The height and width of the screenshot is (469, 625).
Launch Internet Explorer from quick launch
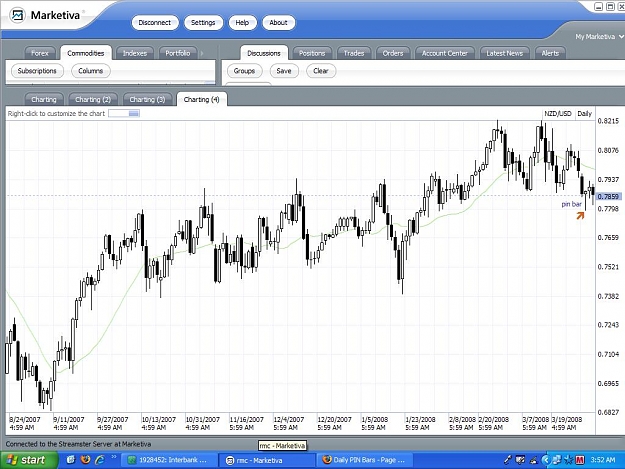99,460
